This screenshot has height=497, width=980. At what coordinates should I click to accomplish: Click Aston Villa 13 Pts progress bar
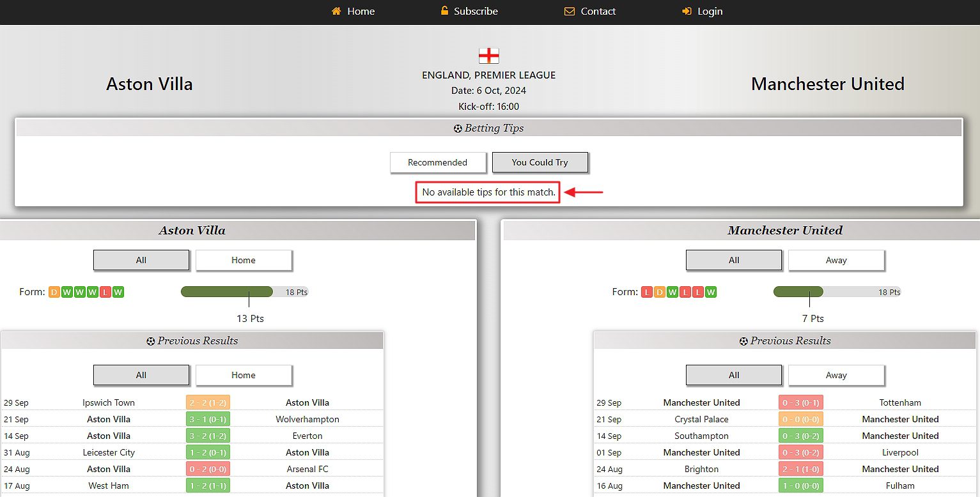click(x=245, y=292)
